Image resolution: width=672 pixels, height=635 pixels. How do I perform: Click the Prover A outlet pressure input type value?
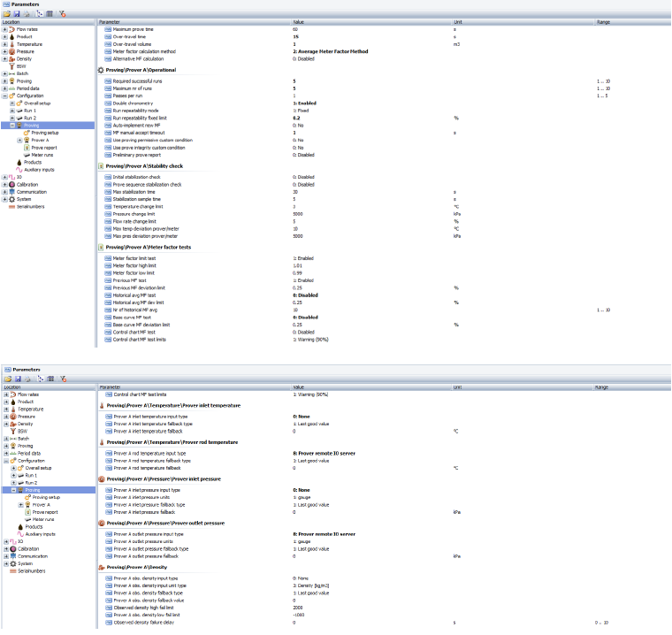(324, 534)
